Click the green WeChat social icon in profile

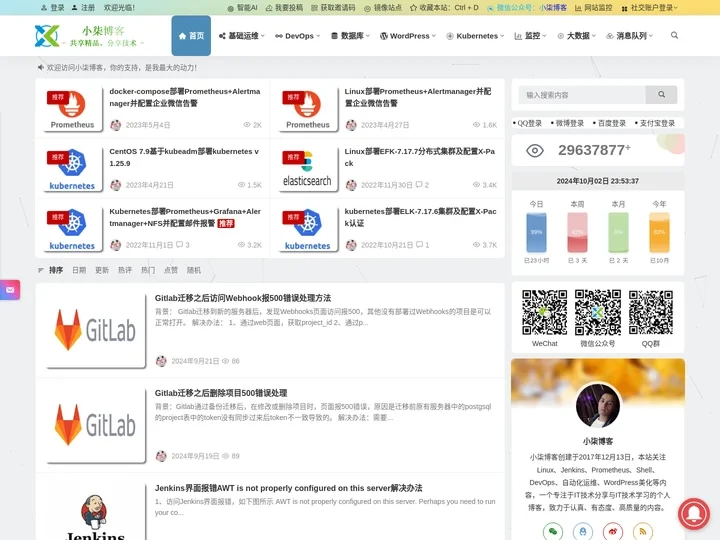(x=553, y=531)
